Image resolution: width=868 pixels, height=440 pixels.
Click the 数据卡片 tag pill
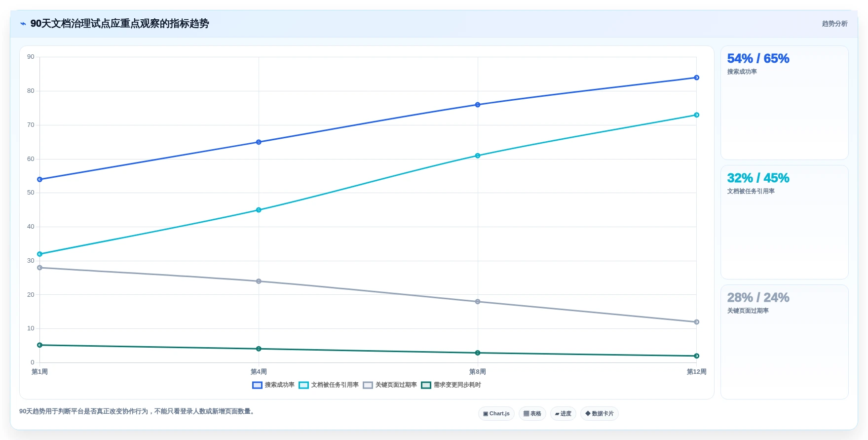coord(600,414)
